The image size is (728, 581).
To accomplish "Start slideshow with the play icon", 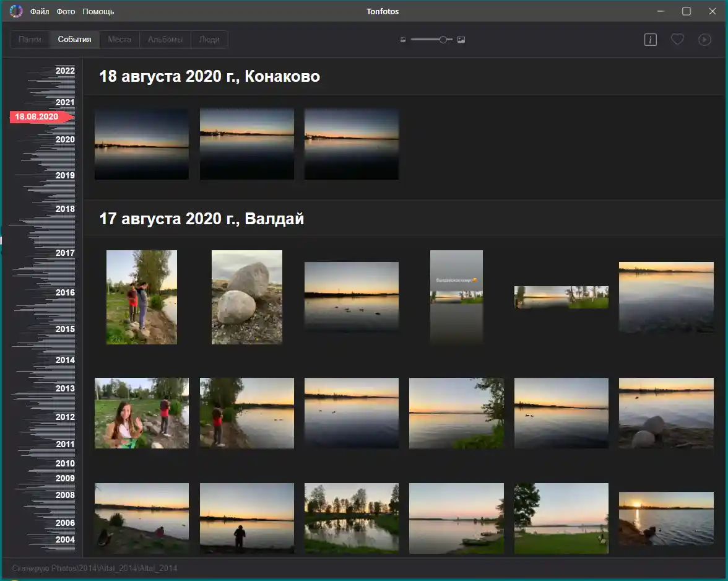I will pyautogui.click(x=704, y=40).
